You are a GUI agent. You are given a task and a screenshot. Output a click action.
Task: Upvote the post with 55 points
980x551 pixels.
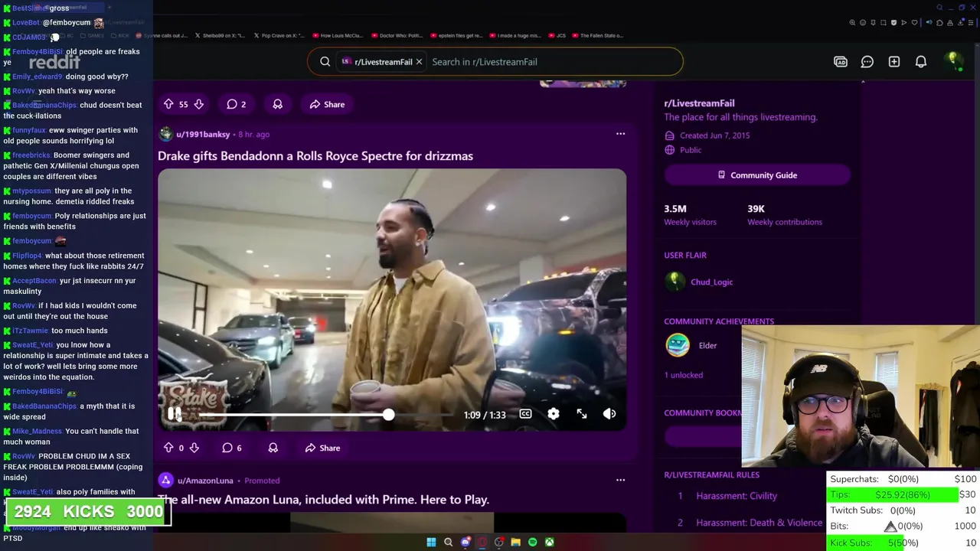click(168, 104)
